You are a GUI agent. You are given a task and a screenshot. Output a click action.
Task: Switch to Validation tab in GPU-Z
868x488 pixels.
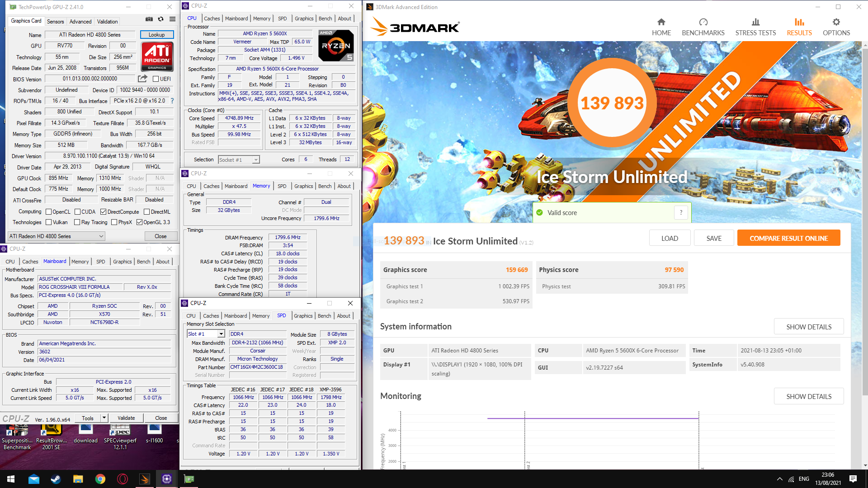pyautogui.click(x=107, y=21)
